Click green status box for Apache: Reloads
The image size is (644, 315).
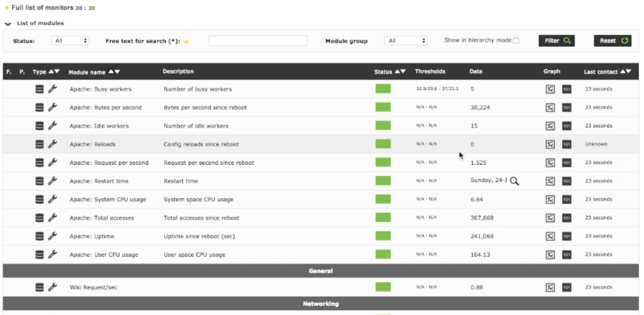(x=383, y=144)
